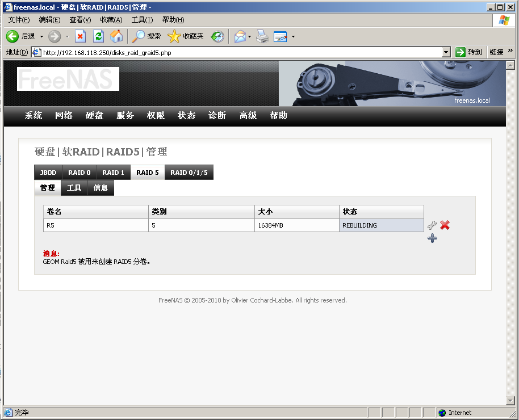The height and width of the screenshot is (420, 519).
Task: Switch to the JBOD tab
Action: point(48,173)
